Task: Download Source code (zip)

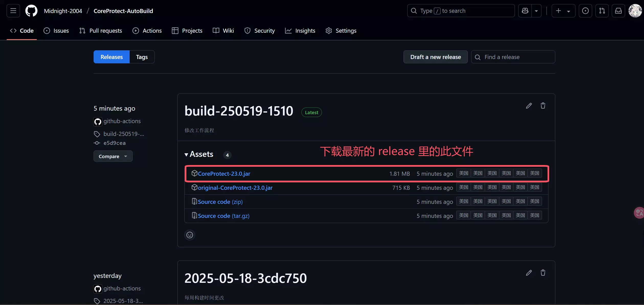Action: coord(220,202)
